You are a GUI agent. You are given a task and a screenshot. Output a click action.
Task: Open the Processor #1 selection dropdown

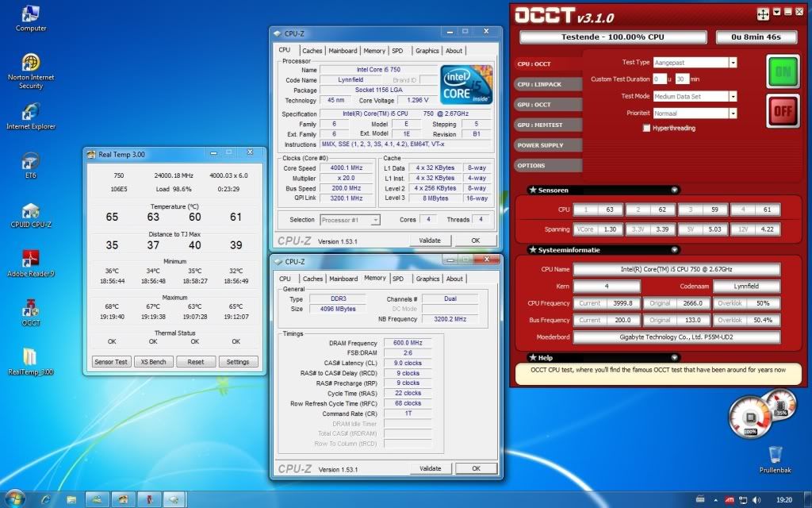375,220
